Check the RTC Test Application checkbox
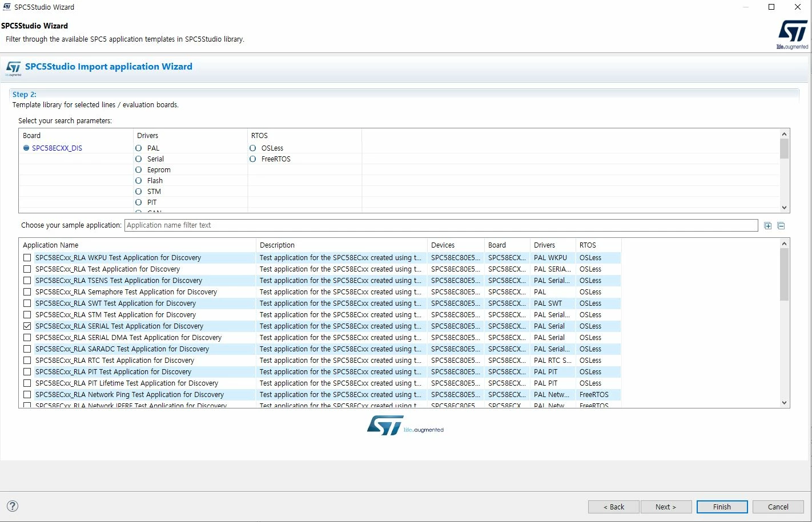812x522 pixels. coord(27,361)
